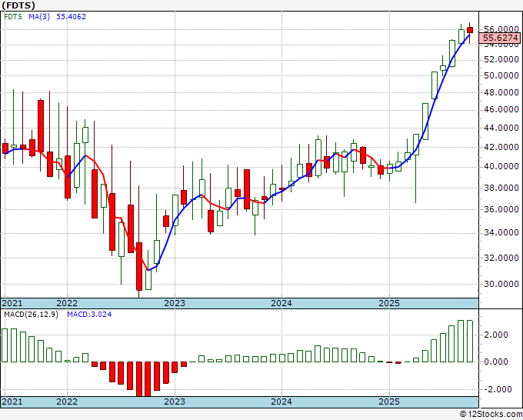This screenshot has height=420, width=523.
Task: Click the 52.0000 price axis label
Action: [x=501, y=60]
